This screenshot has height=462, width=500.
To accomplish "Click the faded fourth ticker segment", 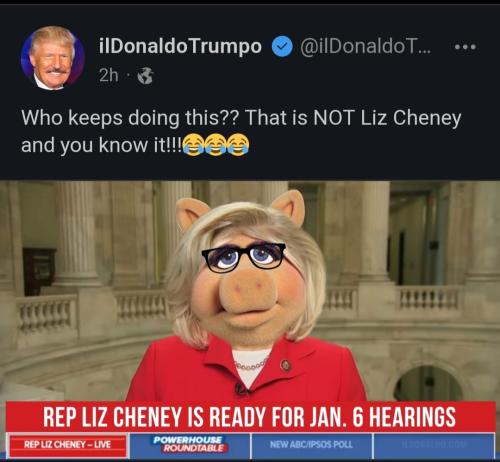I will coord(434,445).
